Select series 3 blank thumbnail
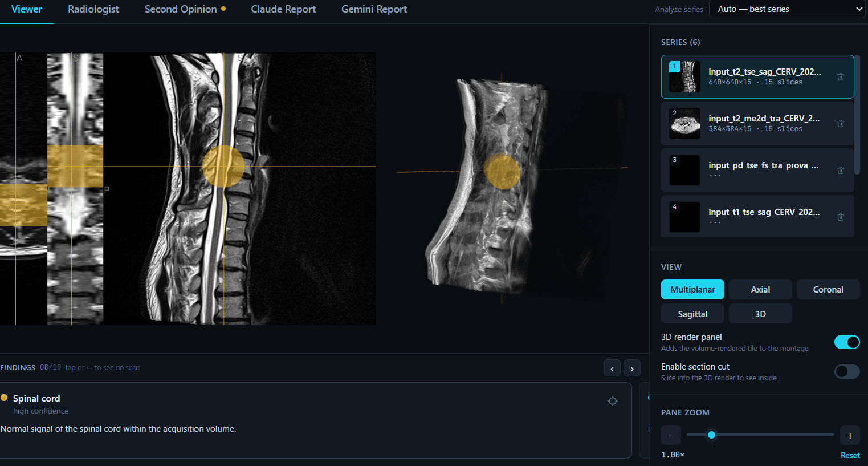This screenshot has width=868, height=466. (684, 170)
